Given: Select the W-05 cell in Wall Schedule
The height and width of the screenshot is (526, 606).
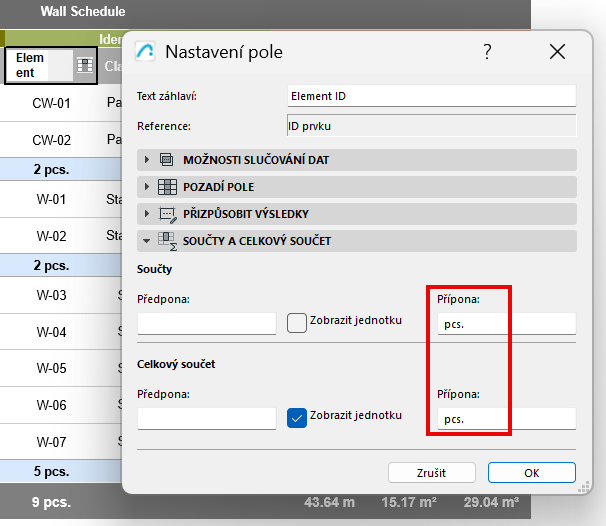Looking at the screenshot, I should [x=51, y=368].
